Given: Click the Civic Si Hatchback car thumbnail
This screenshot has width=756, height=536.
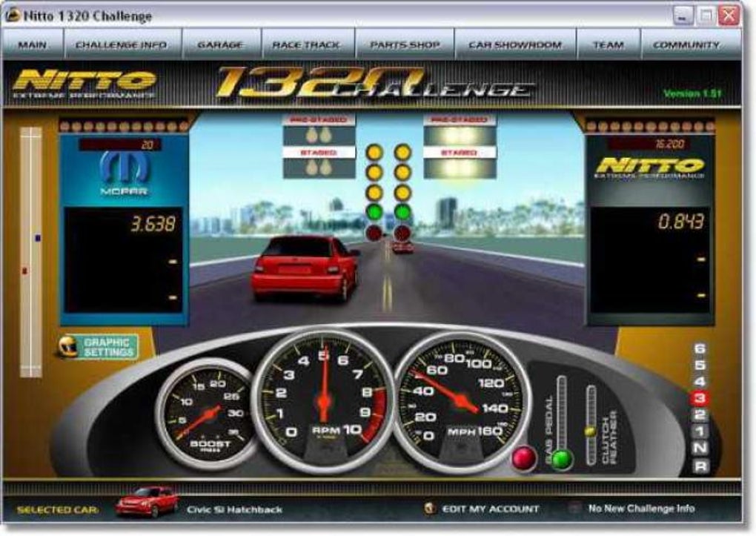Looking at the screenshot, I should point(147,500).
